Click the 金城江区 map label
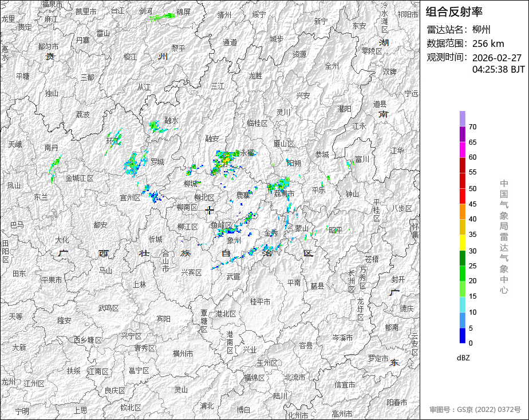The width and height of the screenshot is (529, 420). pos(79,178)
